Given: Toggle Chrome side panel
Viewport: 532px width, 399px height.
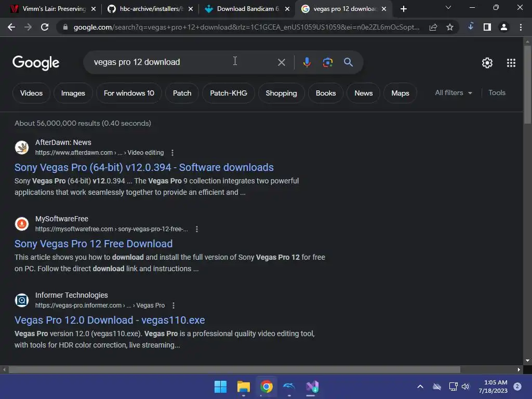Looking at the screenshot, I should [487, 27].
